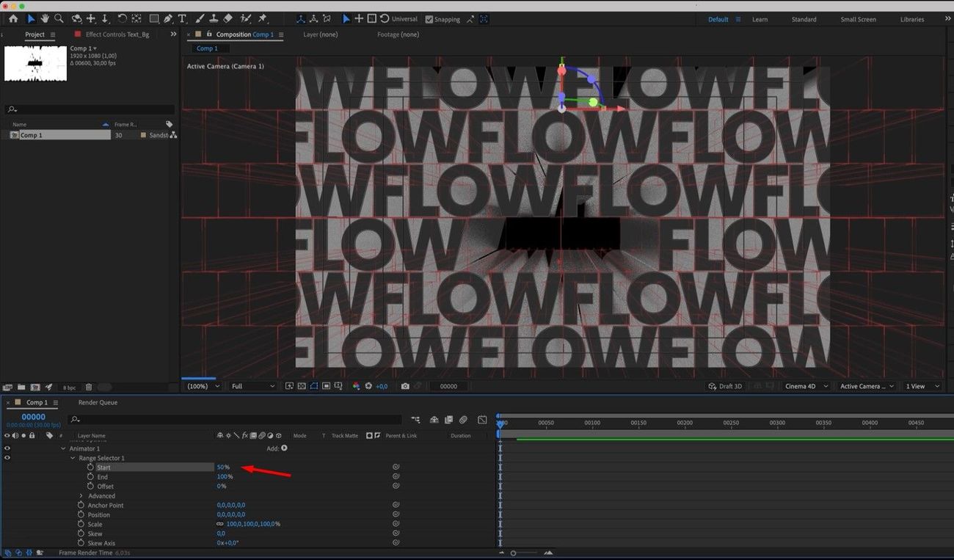
Task: Hide Animator 1 using its eye icon
Action: (x=7, y=448)
